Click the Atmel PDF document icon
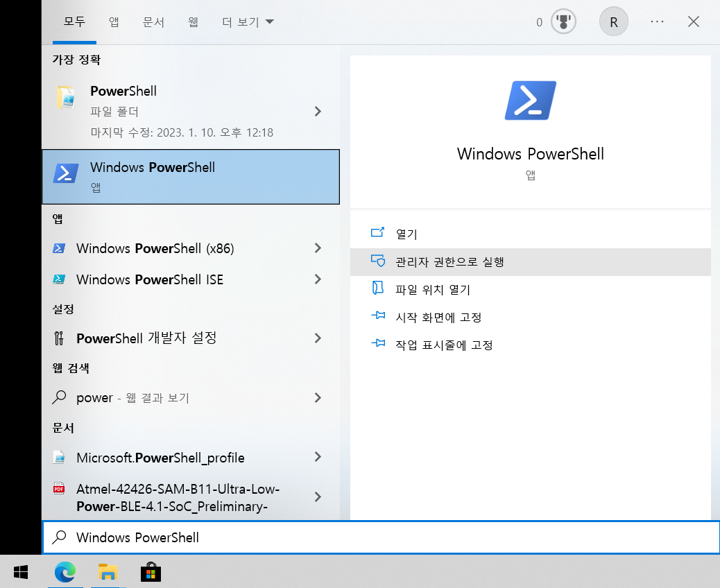The width and height of the screenshot is (720, 588). click(x=59, y=488)
